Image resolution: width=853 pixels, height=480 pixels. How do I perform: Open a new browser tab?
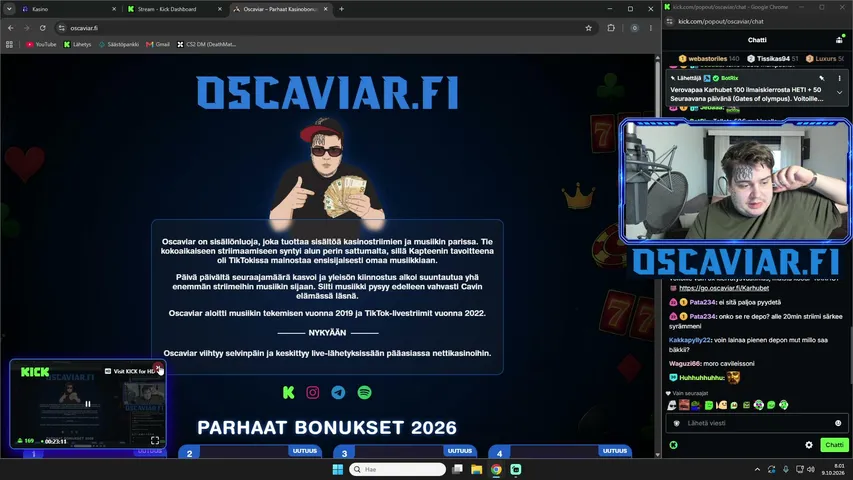342,9
